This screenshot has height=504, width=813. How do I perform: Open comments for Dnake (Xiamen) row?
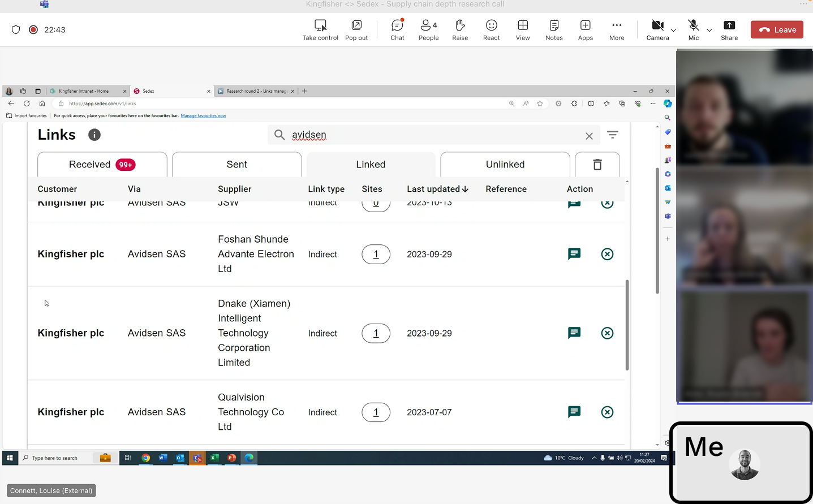click(574, 333)
